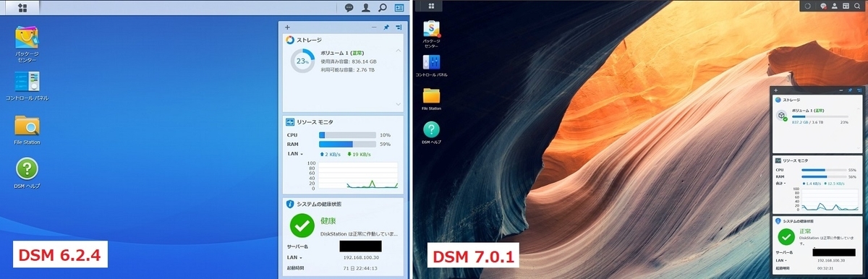Pin the DSM 7.0.1 widget panel
The height and width of the screenshot is (279, 868).
pyautogui.click(x=851, y=90)
